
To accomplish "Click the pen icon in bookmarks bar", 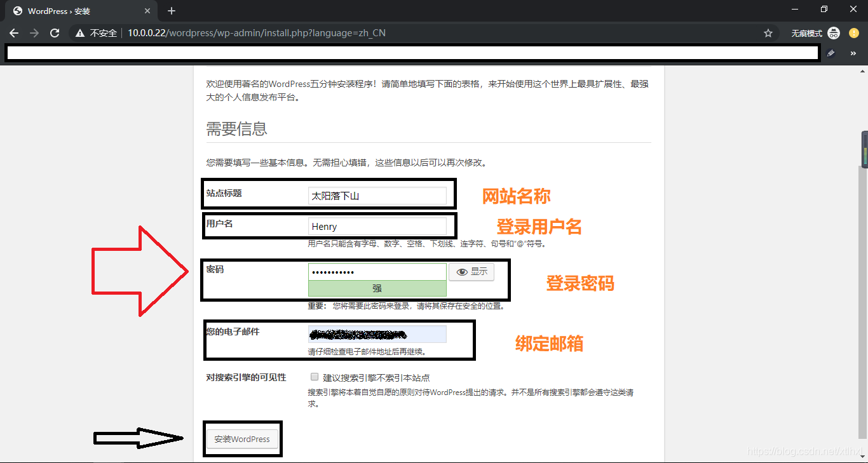I will pos(831,53).
